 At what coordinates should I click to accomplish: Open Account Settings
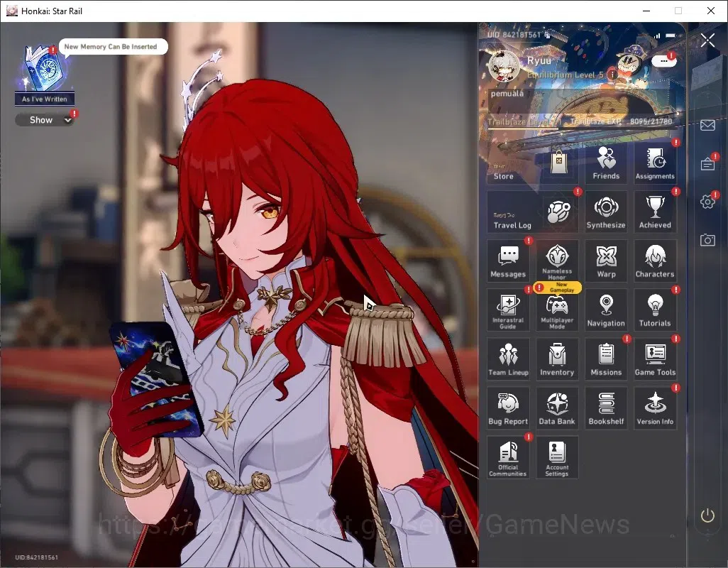(x=557, y=457)
